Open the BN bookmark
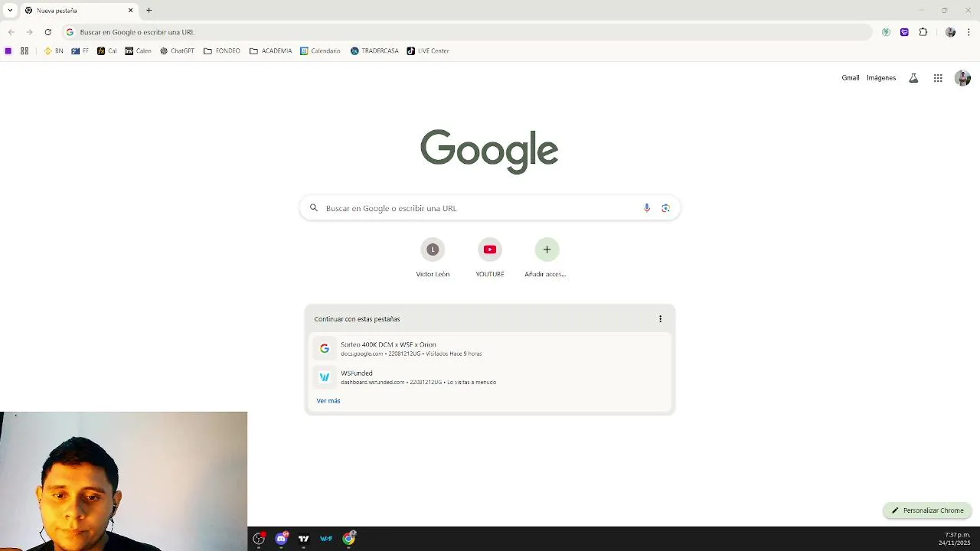Viewport: 980px width, 551px height. [x=54, y=51]
